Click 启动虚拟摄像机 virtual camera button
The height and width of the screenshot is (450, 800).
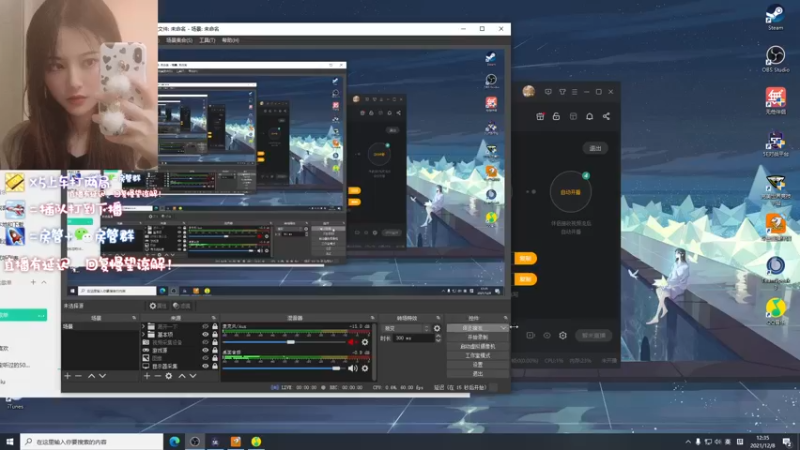click(478, 346)
